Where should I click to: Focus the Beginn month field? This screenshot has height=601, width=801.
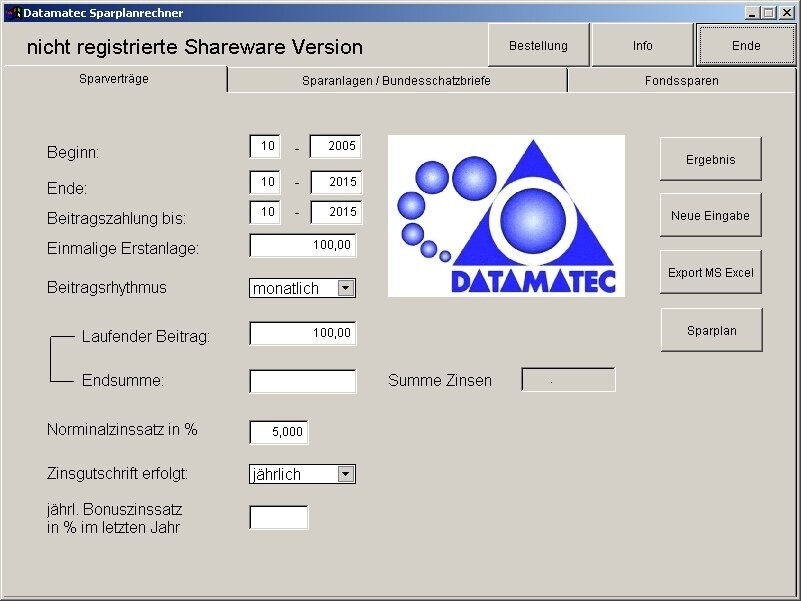coord(265,146)
